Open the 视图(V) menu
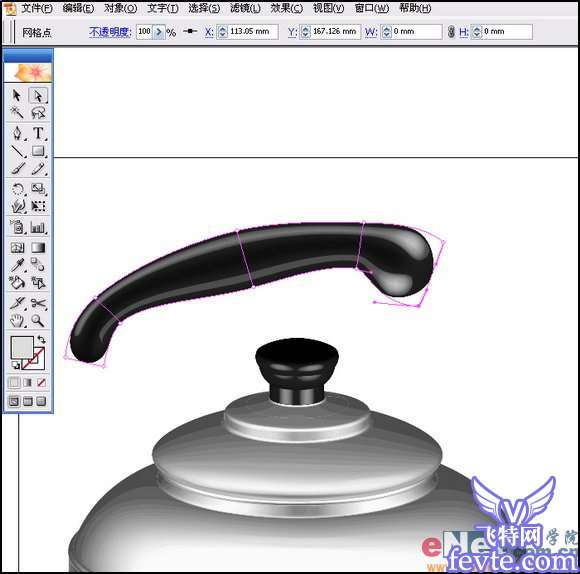The width and height of the screenshot is (580, 574). point(328,8)
